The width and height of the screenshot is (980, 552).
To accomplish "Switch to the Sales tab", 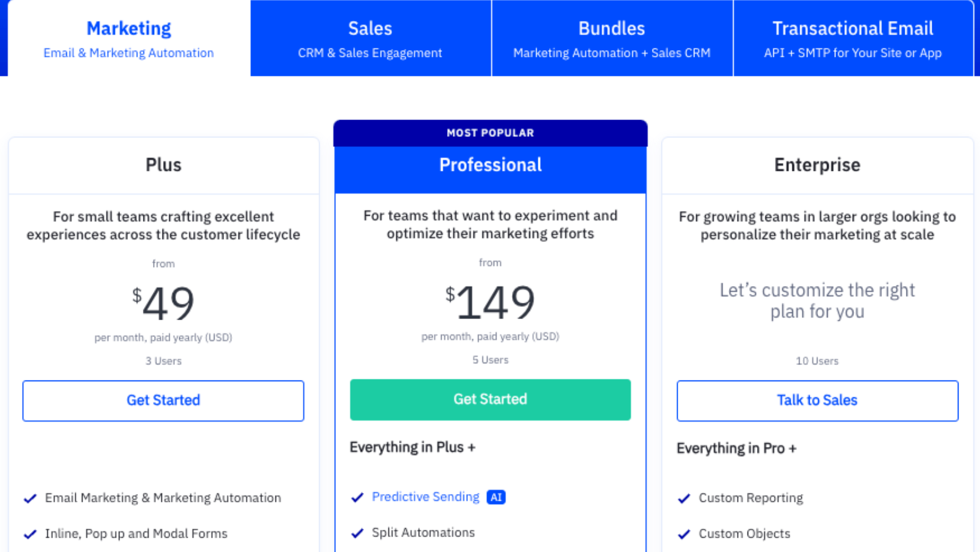I will coord(370,38).
